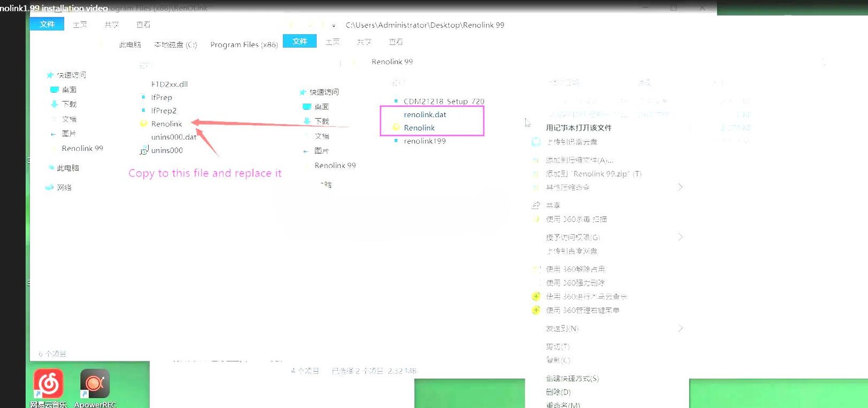The height and width of the screenshot is (408, 868).
Task: Click the quick access star in the Renolink 99 window sidebar
Action: (303, 92)
